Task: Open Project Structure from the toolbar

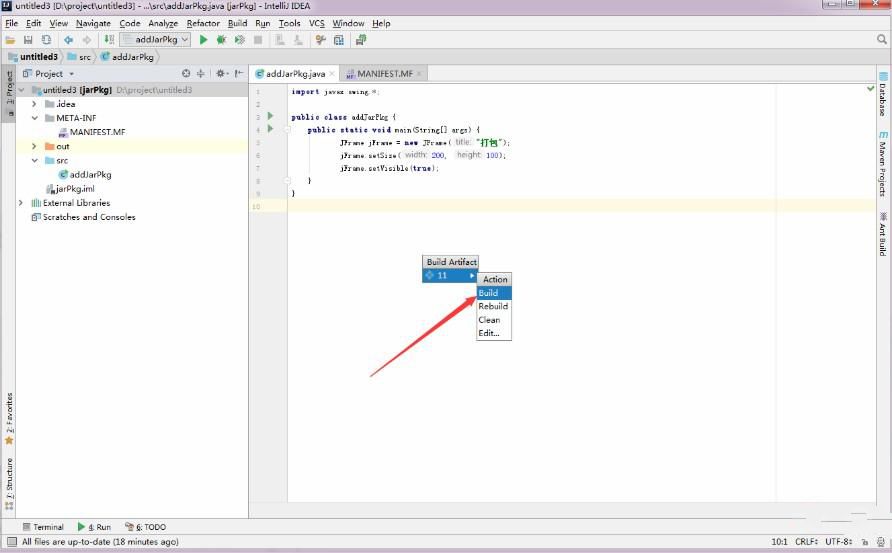Action: click(339, 40)
